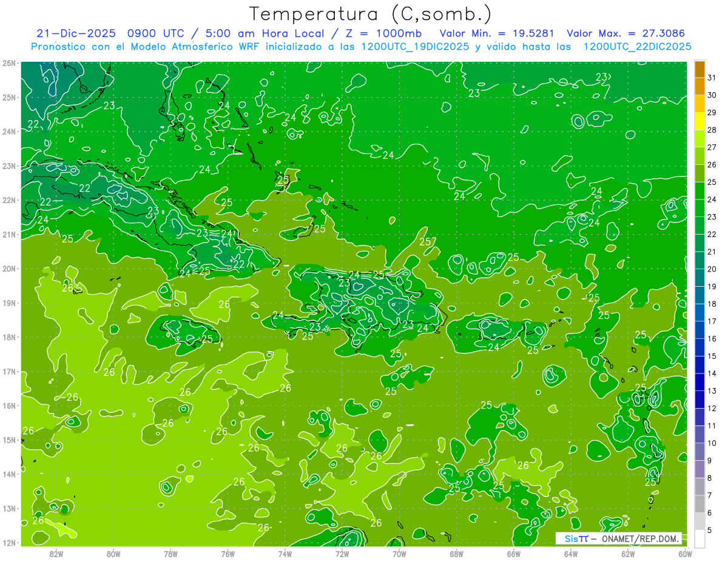Click the 66W longitude axis label

click(513, 554)
